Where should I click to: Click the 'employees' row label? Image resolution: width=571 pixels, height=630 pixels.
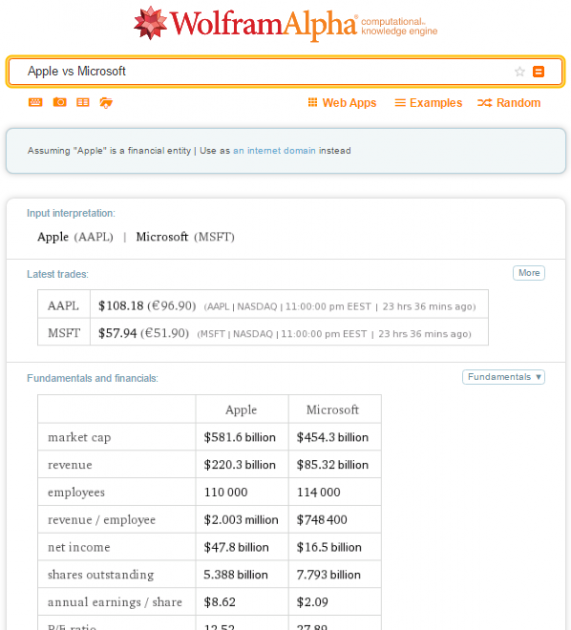pos(76,492)
